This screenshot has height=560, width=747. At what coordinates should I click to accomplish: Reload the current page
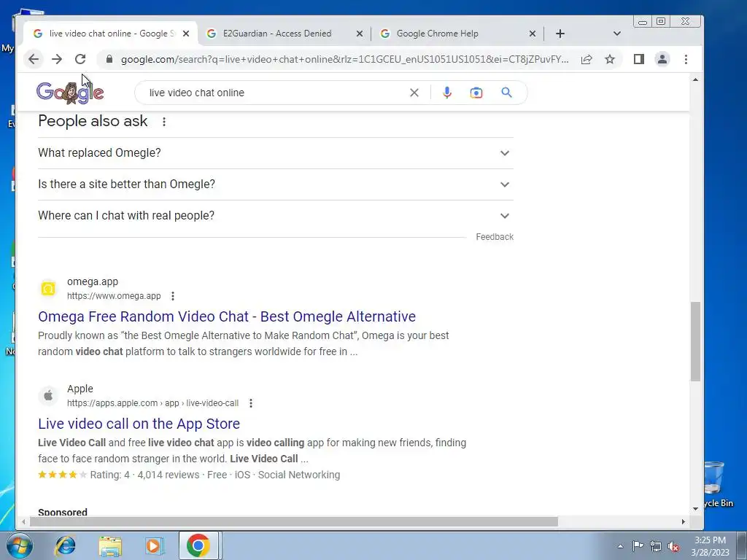(x=80, y=59)
